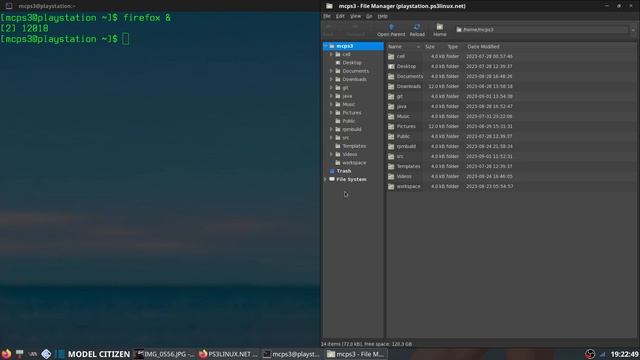
Task: Sort by the Type column header
Action: (452, 47)
